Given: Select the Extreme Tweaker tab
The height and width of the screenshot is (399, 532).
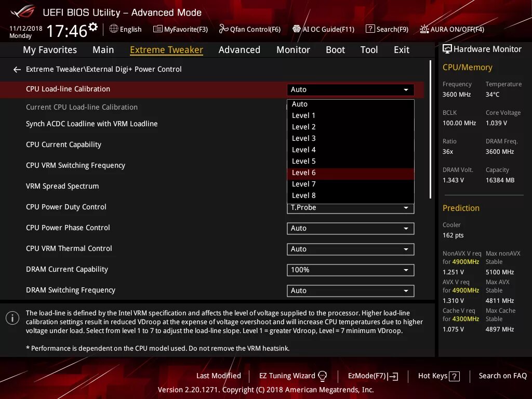Looking at the screenshot, I should coord(166,50).
